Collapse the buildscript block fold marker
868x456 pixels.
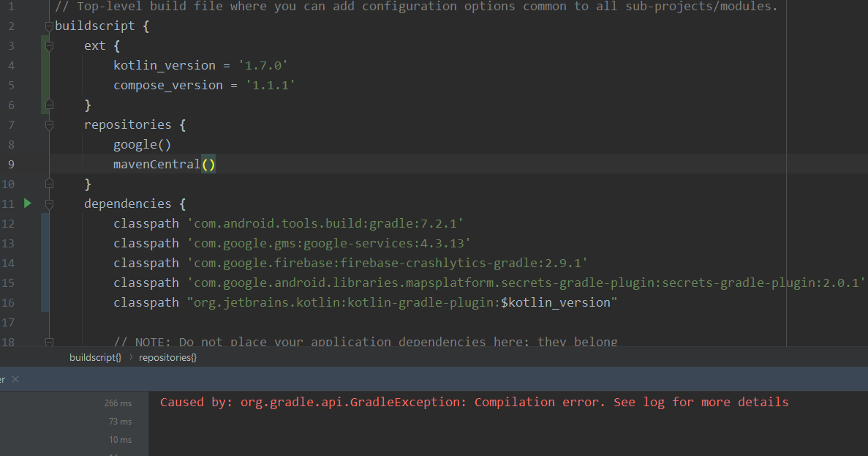click(49, 26)
